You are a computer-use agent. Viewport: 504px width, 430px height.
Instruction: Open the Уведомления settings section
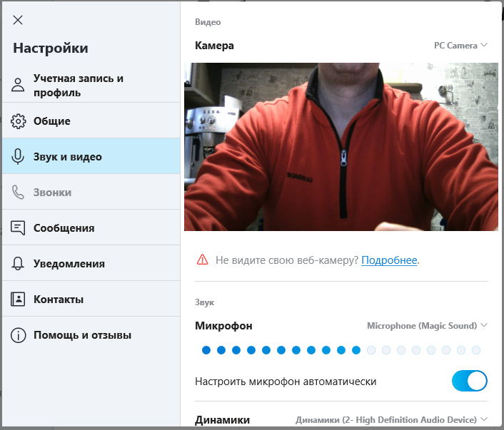pos(91,263)
